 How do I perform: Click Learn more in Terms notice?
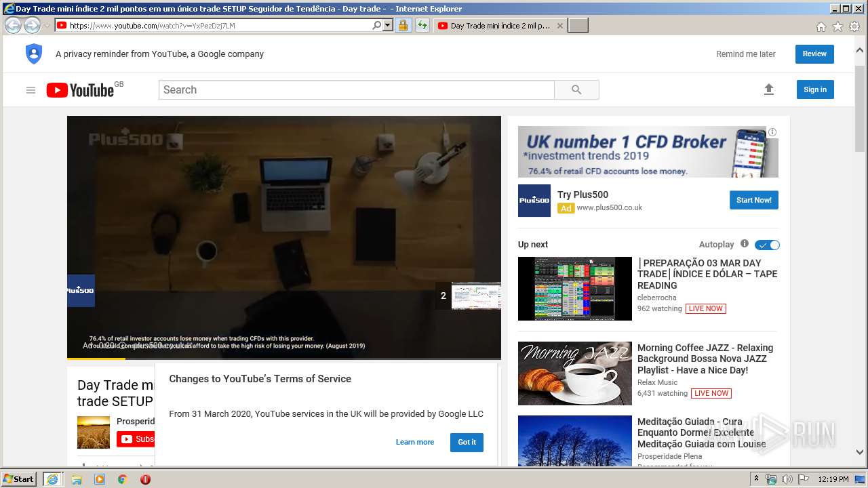(415, 442)
